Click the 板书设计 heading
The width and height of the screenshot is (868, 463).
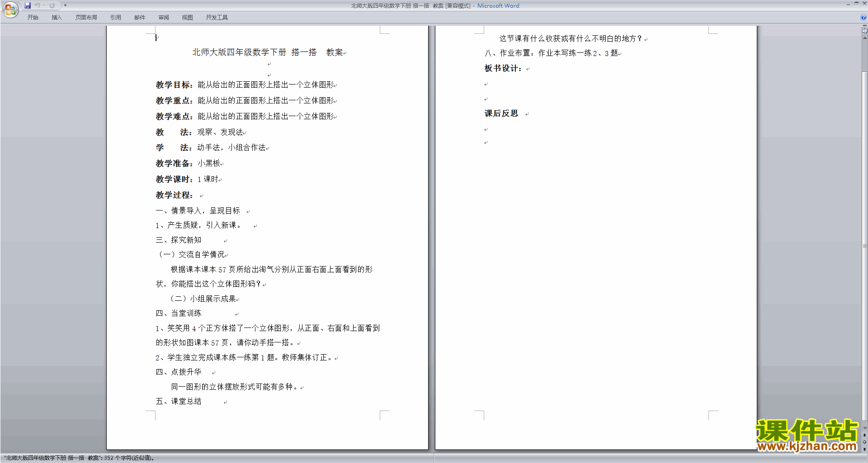click(x=504, y=69)
